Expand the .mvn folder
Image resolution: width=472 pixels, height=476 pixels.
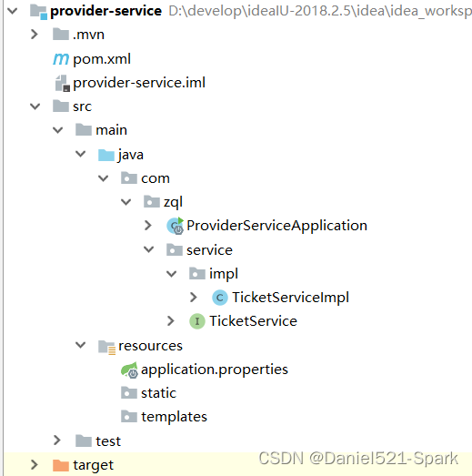[x=35, y=35]
